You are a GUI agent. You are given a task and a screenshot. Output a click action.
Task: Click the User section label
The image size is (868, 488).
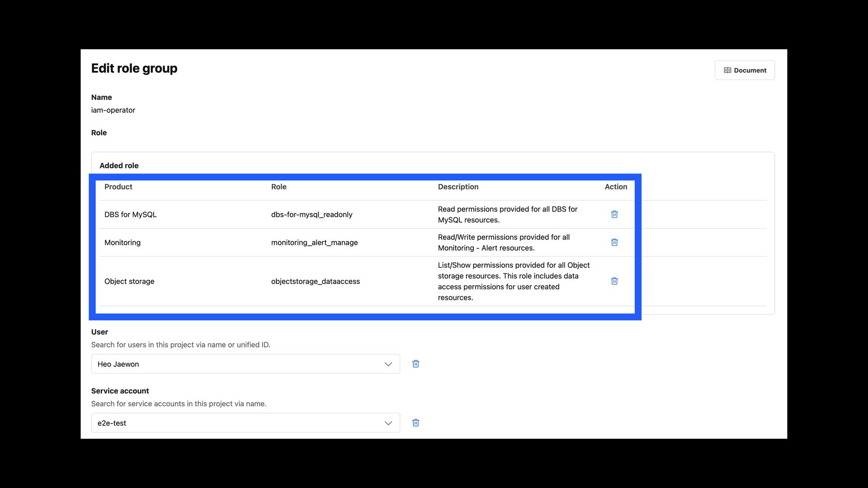99,332
